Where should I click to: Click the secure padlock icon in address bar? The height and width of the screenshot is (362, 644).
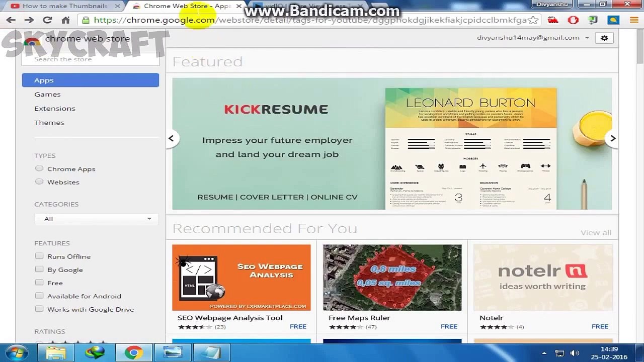[x=86, y=20]
